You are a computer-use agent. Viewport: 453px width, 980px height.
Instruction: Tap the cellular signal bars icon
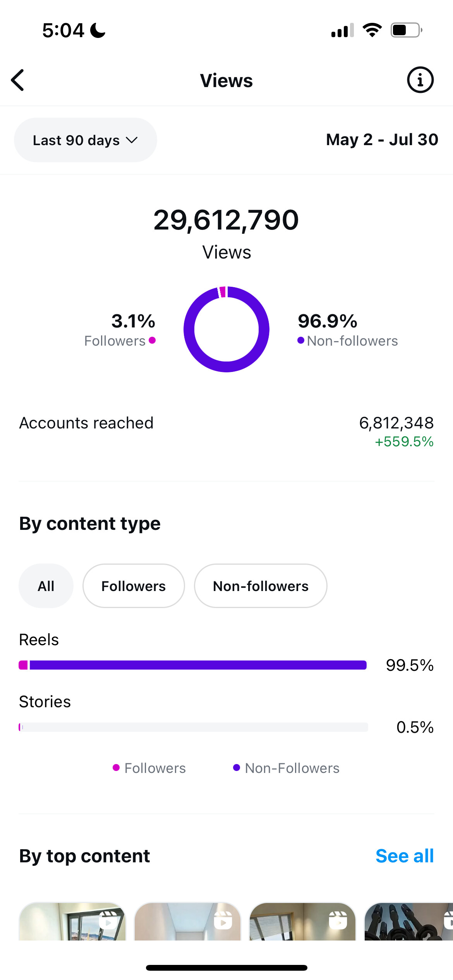[x=343, y=30]
